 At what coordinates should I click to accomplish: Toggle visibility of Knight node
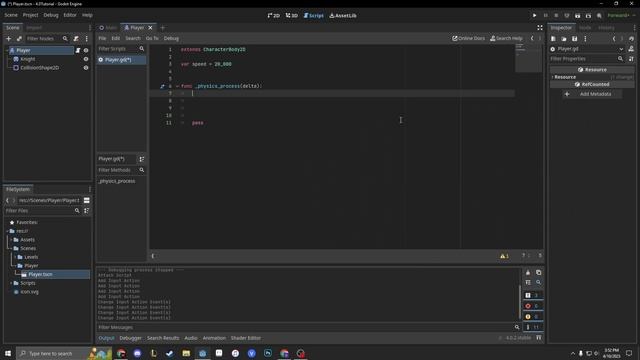[x=86, y=59]
